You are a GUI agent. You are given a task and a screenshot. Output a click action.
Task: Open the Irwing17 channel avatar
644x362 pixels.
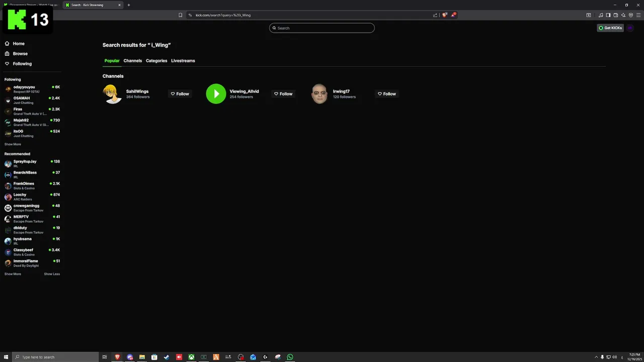click(319, 94)
